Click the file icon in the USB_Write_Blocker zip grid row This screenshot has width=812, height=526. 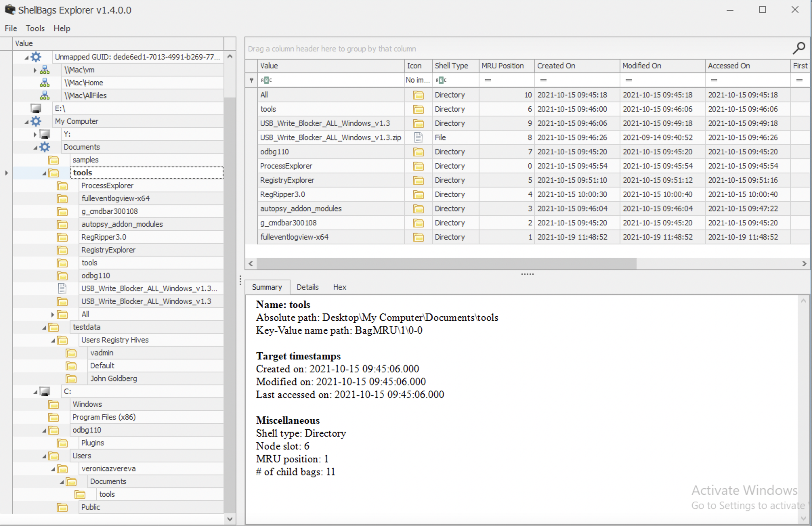[x=418, y=137]
